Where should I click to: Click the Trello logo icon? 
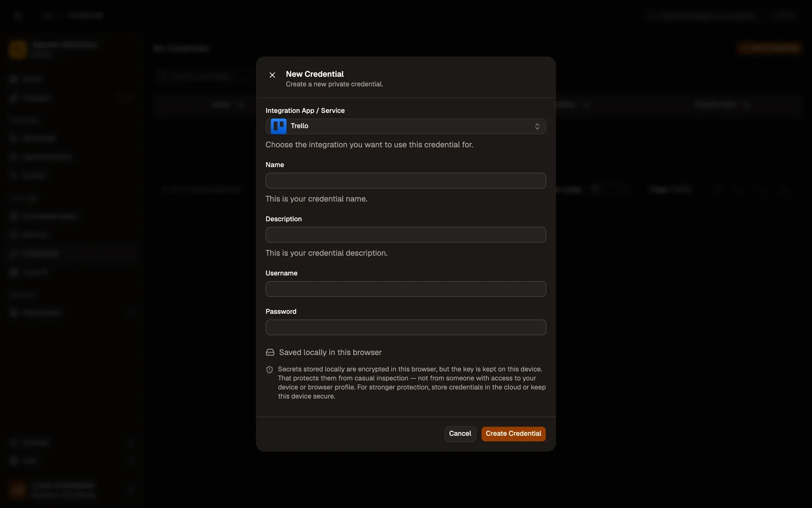pyautogui.click(x=279, y=126)
